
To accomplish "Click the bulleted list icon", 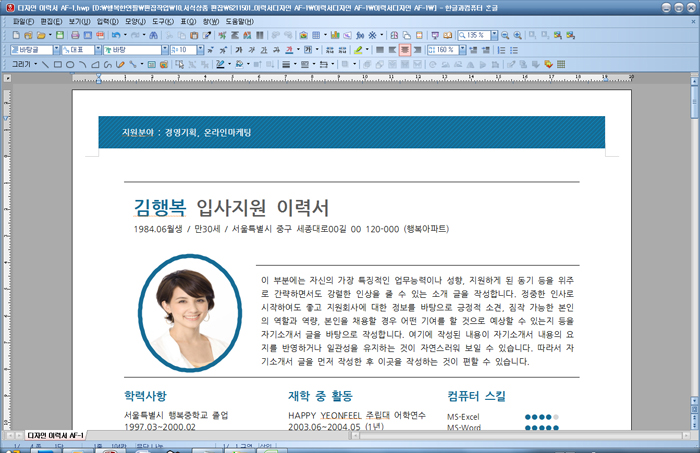I will click(514, 50).
